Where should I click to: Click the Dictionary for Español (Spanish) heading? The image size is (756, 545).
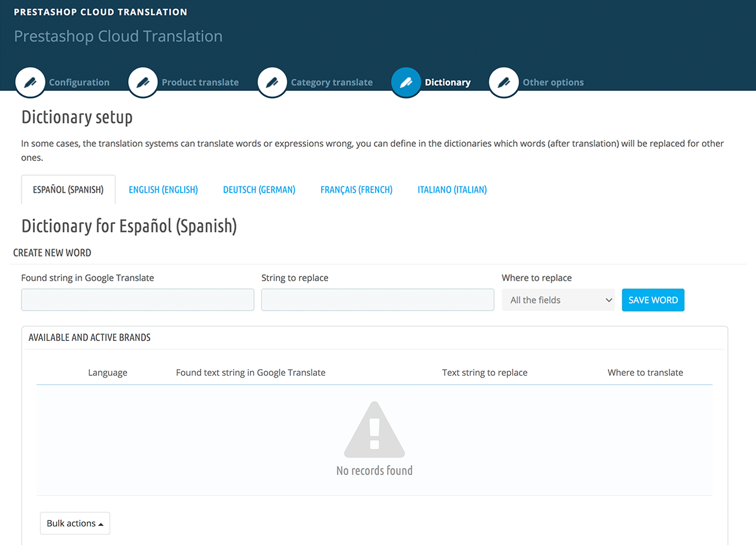click(x=129, y=226)
